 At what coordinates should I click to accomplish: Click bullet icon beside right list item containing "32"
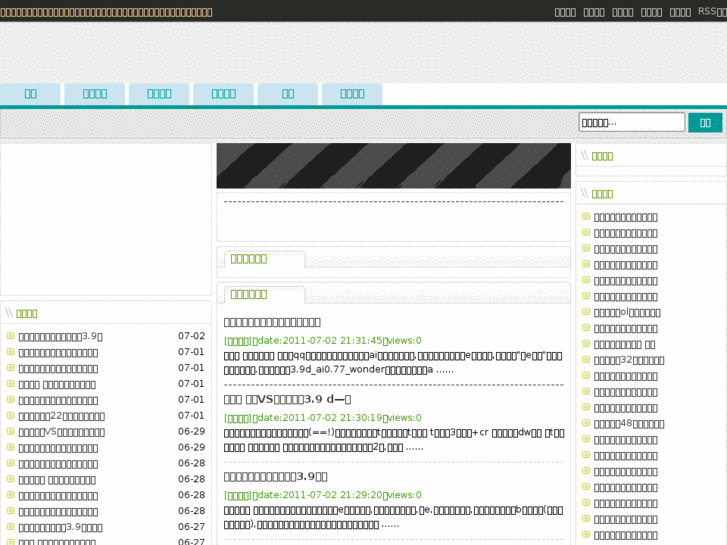(586, 360)
